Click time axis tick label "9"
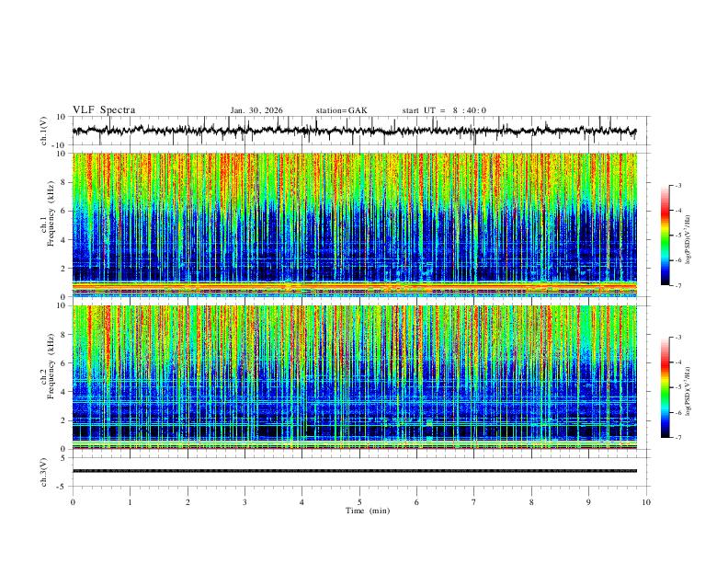Image resolution: width=728 pixels, height=563 pixels. coord(588,502)
